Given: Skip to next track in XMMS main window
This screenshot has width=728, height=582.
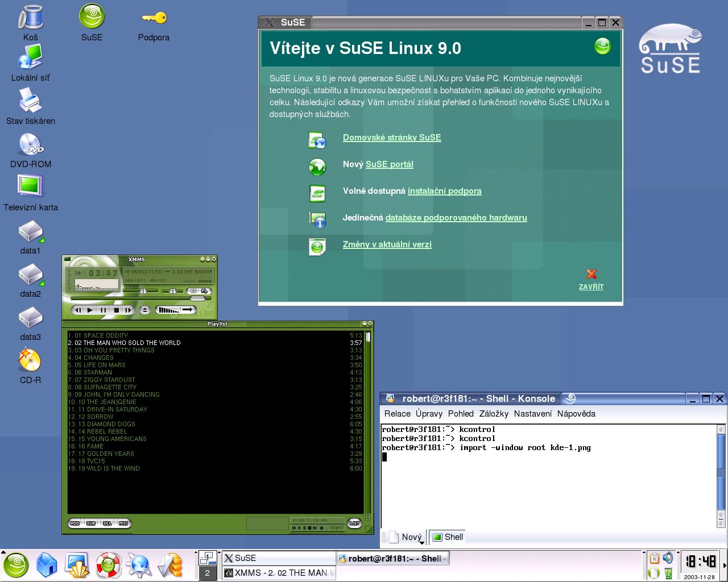Looking at the screenshot, I should (x=129, y=310).
